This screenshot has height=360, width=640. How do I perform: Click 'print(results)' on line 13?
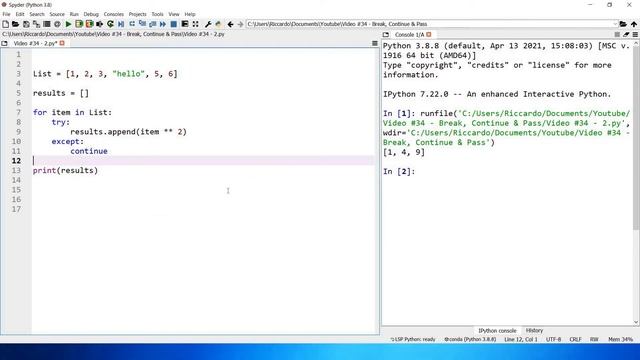click(65, 171)
